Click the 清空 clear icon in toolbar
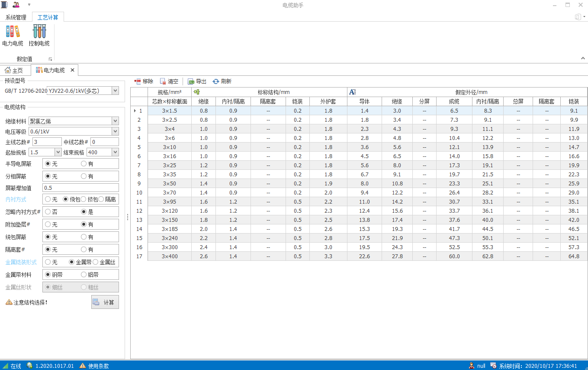The height and width of the screenshot is (370, 588). 163,81
